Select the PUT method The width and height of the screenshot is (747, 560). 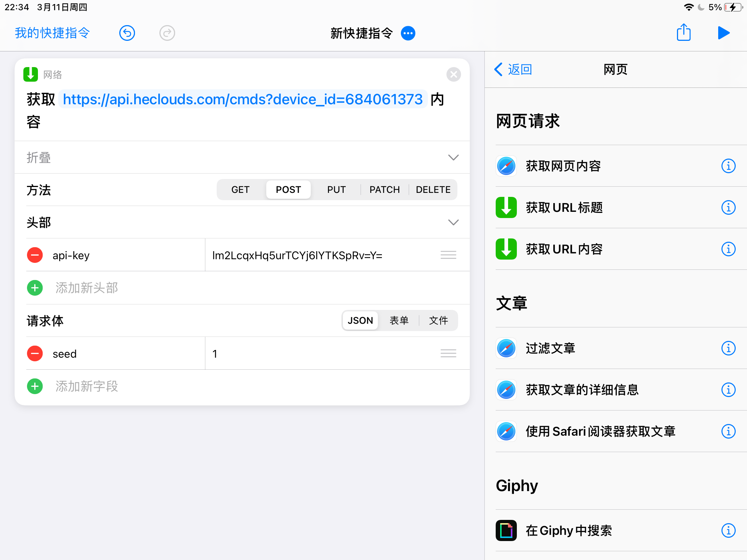(336, 190)
